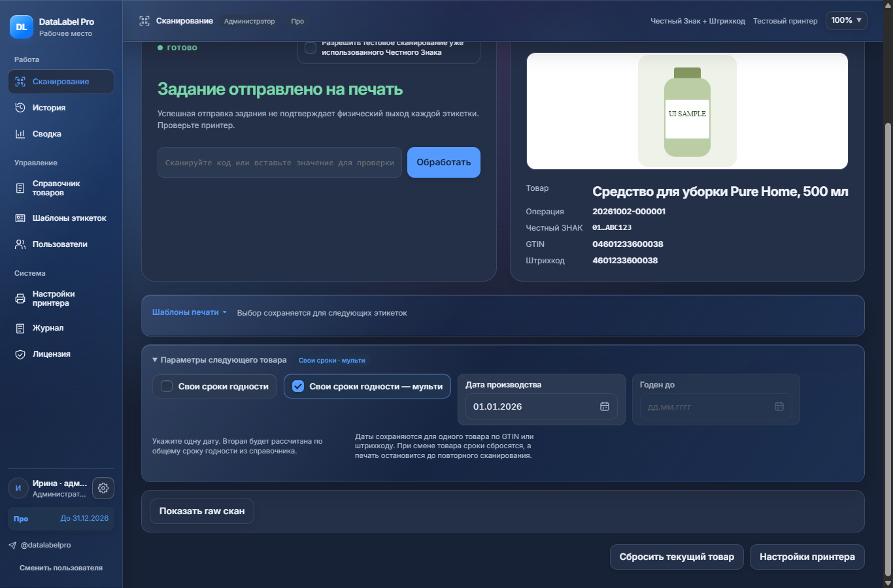The image size is (893, 588).
Task: Click the Telegram paper plane icon
Action: pos(12,545)
